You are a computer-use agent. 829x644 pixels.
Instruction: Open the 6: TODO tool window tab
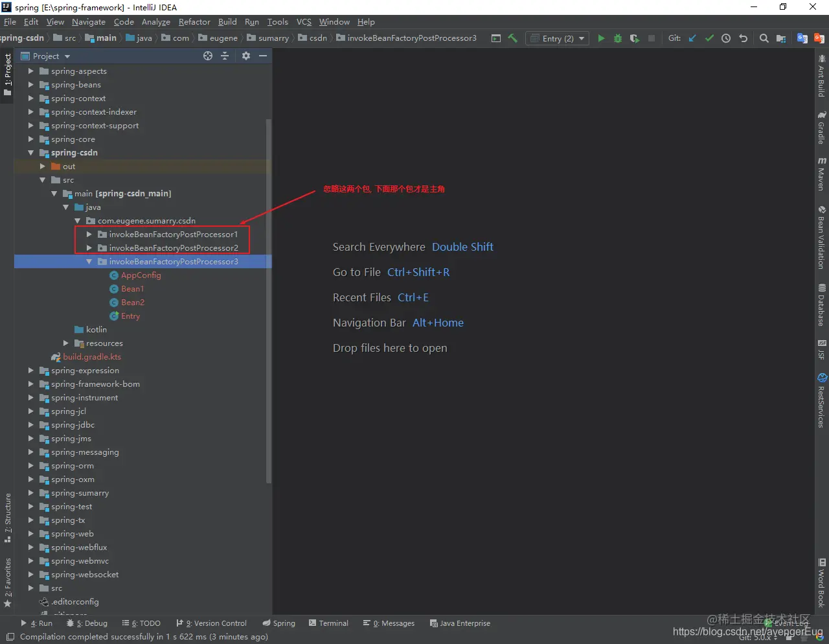(x=141, y=623)
